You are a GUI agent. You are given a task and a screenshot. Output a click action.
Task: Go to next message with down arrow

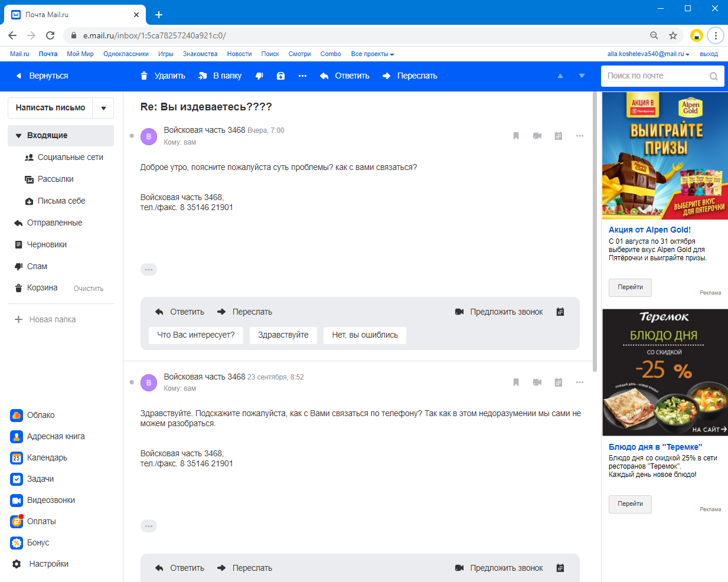pyautogui.click(x=582, y=76)
